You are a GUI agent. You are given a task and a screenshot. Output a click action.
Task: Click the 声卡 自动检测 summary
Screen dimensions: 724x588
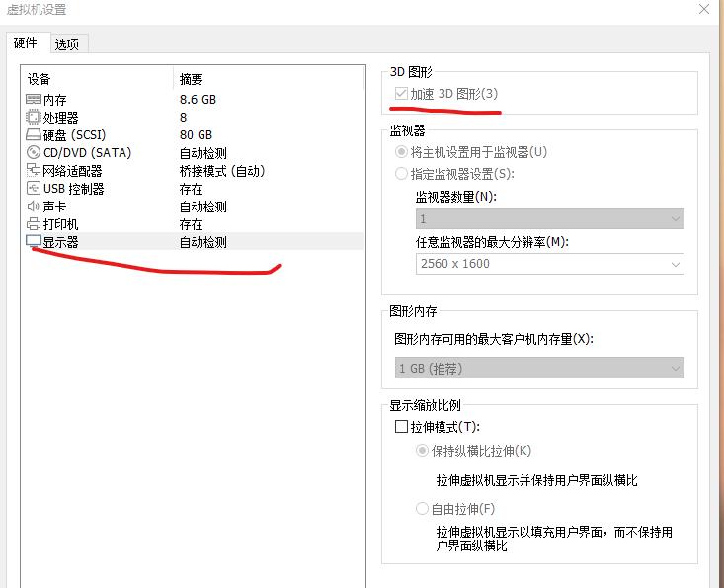pos(203,207)
